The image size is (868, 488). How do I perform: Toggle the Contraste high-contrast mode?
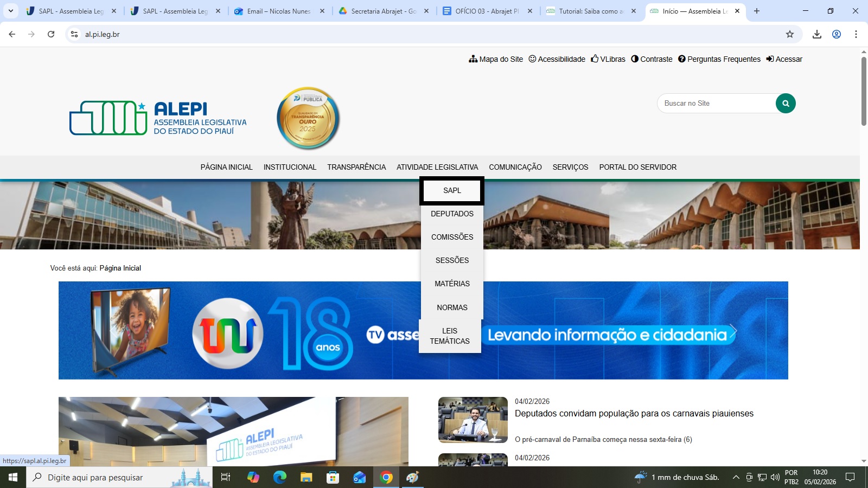(652, 59)
